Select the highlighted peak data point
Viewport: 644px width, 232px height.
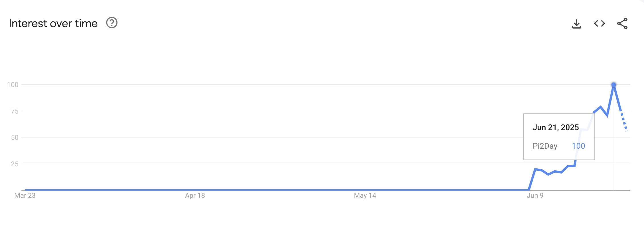(x=613, y=85)
